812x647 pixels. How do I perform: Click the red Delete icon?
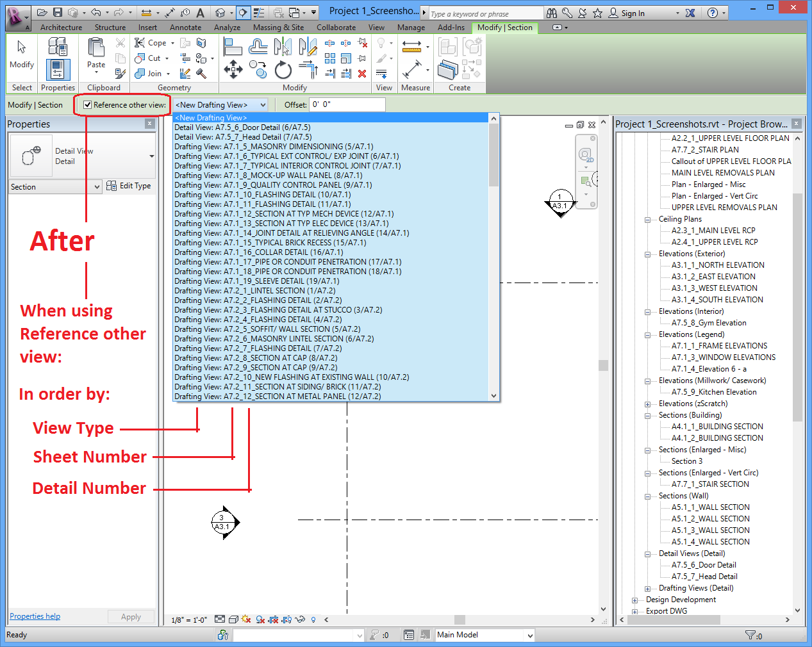(362, 74)
